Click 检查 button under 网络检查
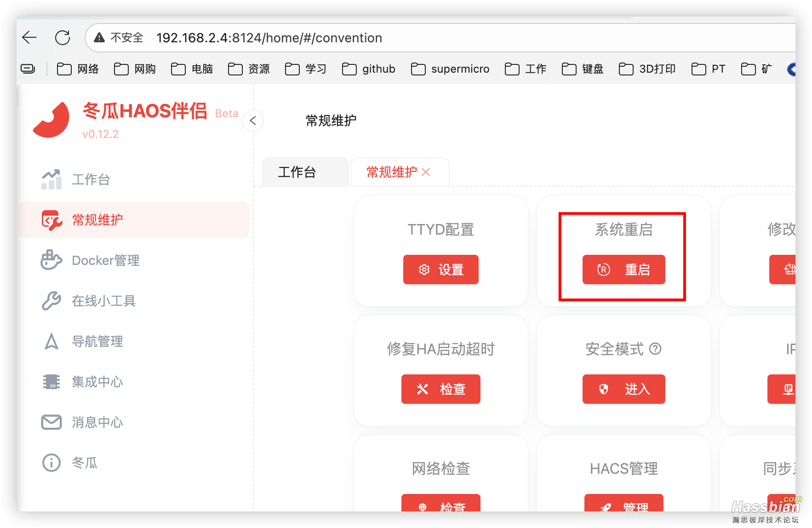The image size is (812, 528). coord(441,503)
